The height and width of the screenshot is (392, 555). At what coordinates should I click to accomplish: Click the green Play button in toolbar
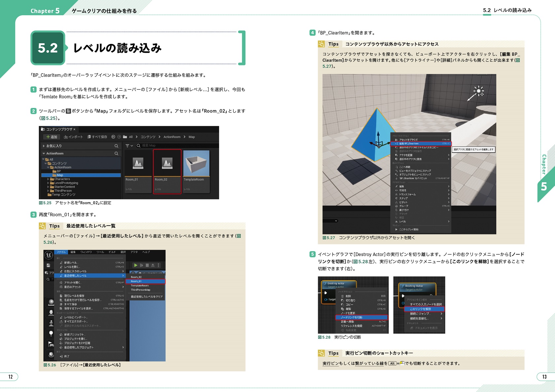[135, 265]
